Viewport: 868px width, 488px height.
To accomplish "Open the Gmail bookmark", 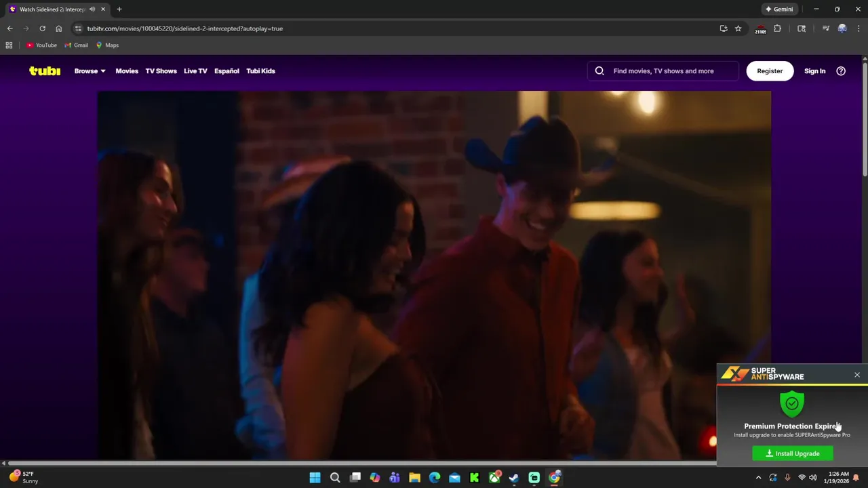I will [76, 45].
